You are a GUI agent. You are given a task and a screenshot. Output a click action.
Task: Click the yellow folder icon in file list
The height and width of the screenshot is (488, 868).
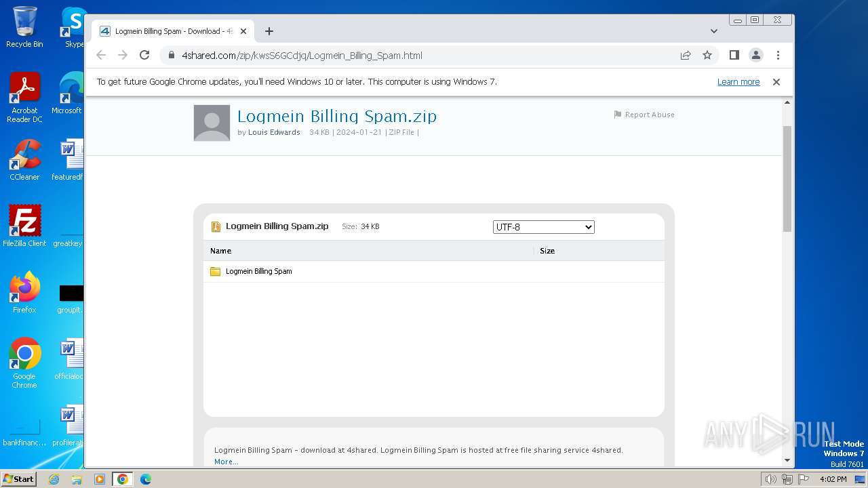[x=216, y=271]
